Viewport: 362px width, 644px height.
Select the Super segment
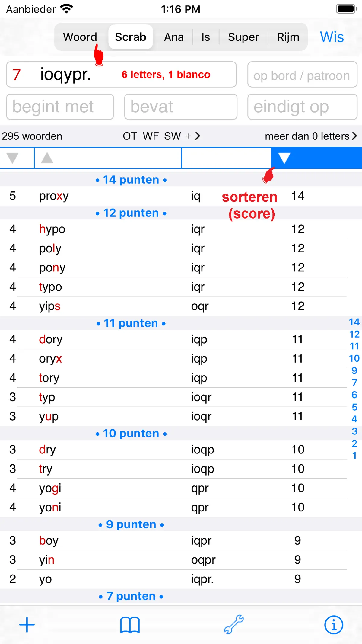243,37
